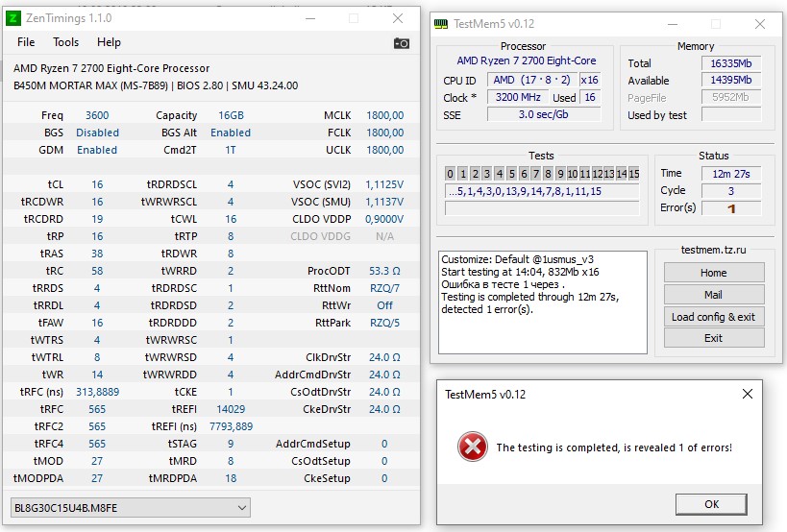
Task: Click the tREFI (ns) value 7793,889
Action: point(231,426)
